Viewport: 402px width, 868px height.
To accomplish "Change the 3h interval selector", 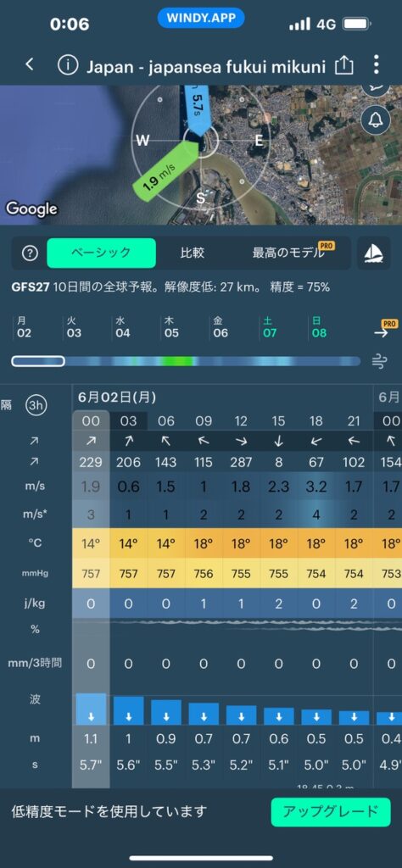I will point(36,405).
